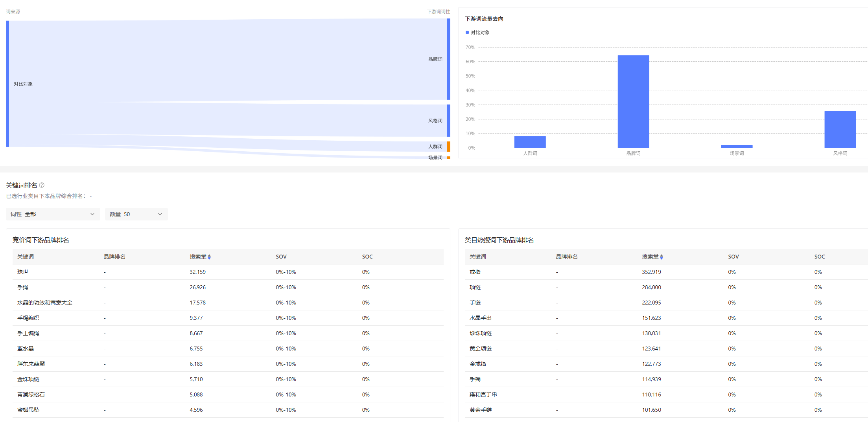Click the 雍和宫手串 keyword row
Screen dimensions: 868x422
[x=483, y=394]
